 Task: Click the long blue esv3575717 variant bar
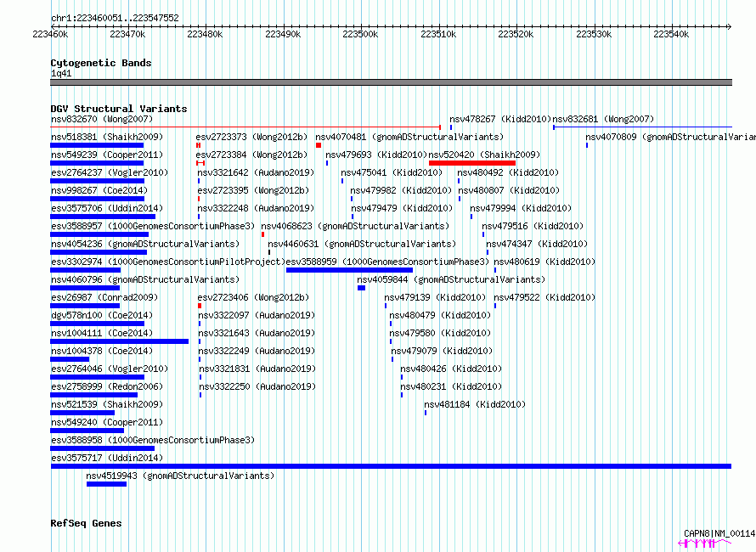[391, 466]
